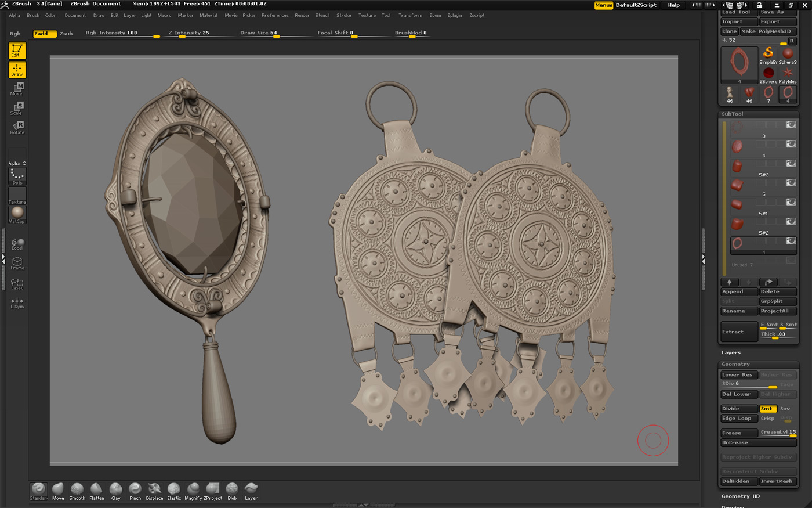The image size is (812, 508).
Task: Expand the Geometry HD section
Action: coord(741,496)
